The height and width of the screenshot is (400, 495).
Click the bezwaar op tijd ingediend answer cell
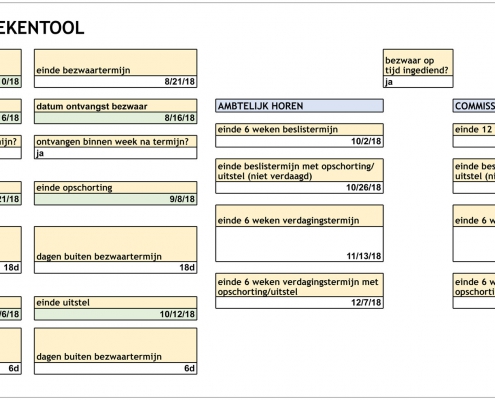[418, 82]
